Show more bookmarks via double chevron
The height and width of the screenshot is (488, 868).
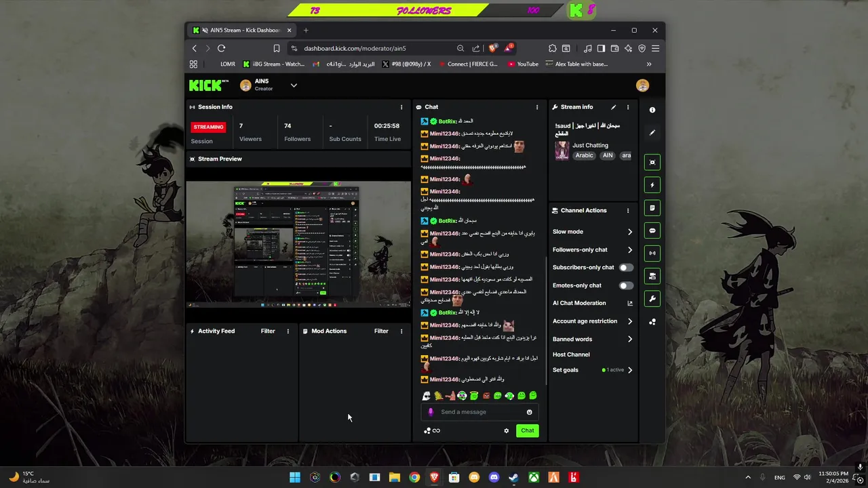coord(649,64)
